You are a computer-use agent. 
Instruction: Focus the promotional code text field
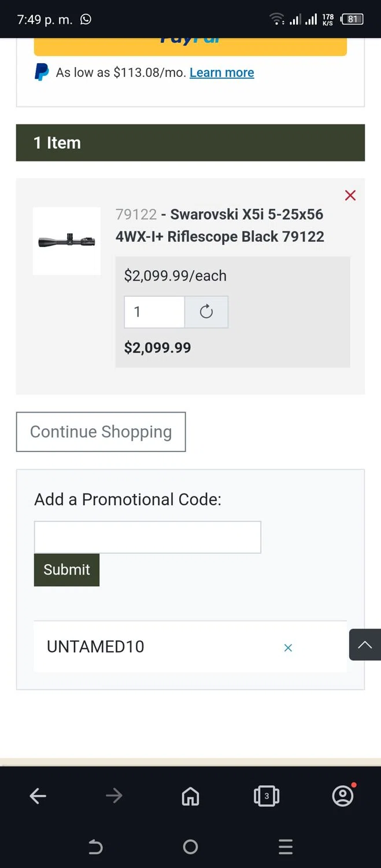pyautogui.click(x=147, y=537)
